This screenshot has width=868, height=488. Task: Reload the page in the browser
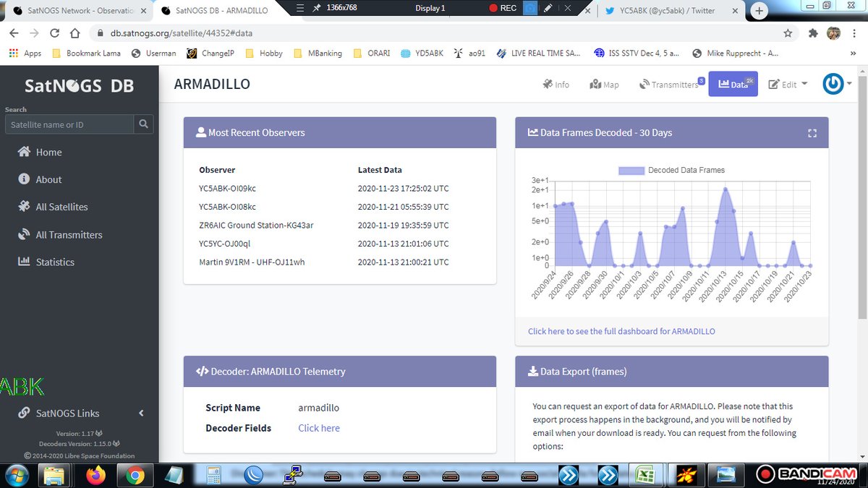point(54,33)
